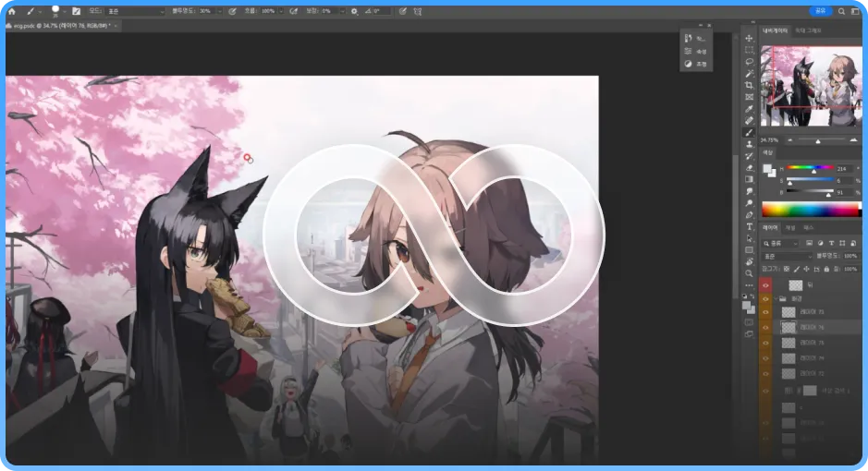Screen dimensions: 868x471
Task: Select the Type tool
Action: (x=749, y=226)
